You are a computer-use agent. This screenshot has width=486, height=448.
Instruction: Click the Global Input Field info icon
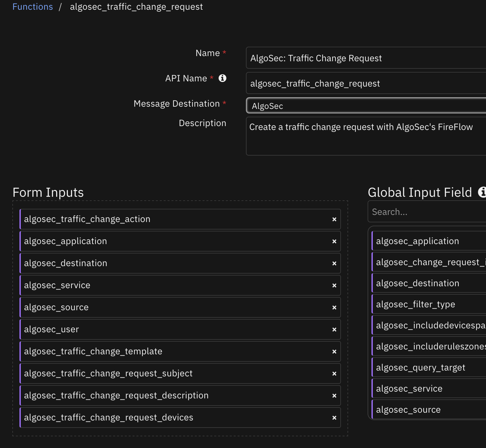(x=482, y=192)
